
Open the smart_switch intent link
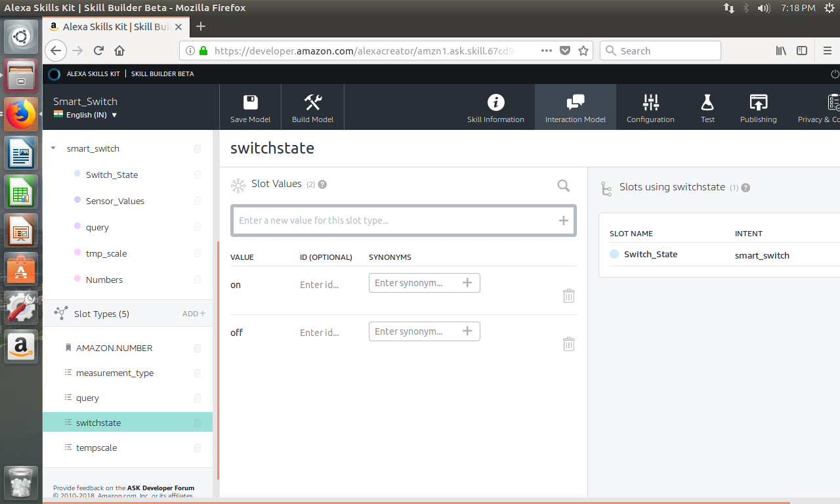[762, 255]
